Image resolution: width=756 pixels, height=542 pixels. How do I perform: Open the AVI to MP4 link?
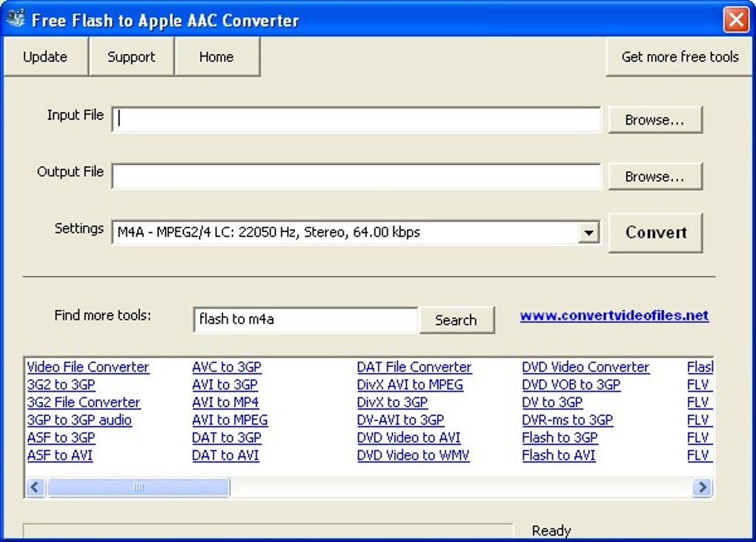tap(225, 402)
